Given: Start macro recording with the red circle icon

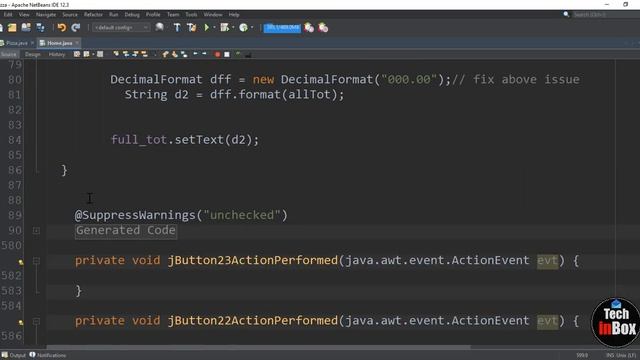Looking at the screenshot, I should click(218, 54).
